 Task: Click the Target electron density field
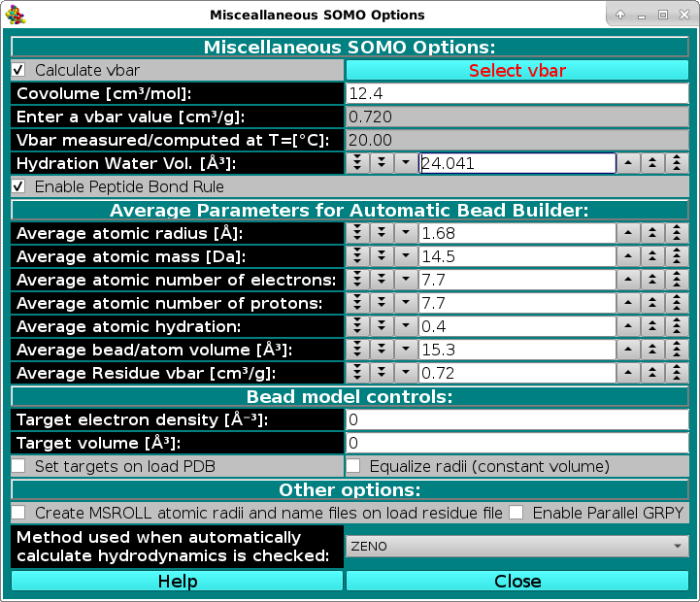517,419
